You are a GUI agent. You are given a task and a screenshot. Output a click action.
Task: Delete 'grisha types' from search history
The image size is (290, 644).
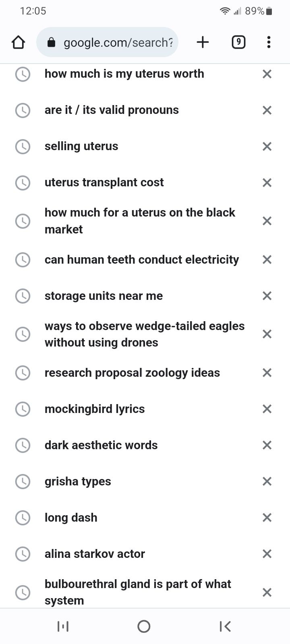[x=267, y=481]
